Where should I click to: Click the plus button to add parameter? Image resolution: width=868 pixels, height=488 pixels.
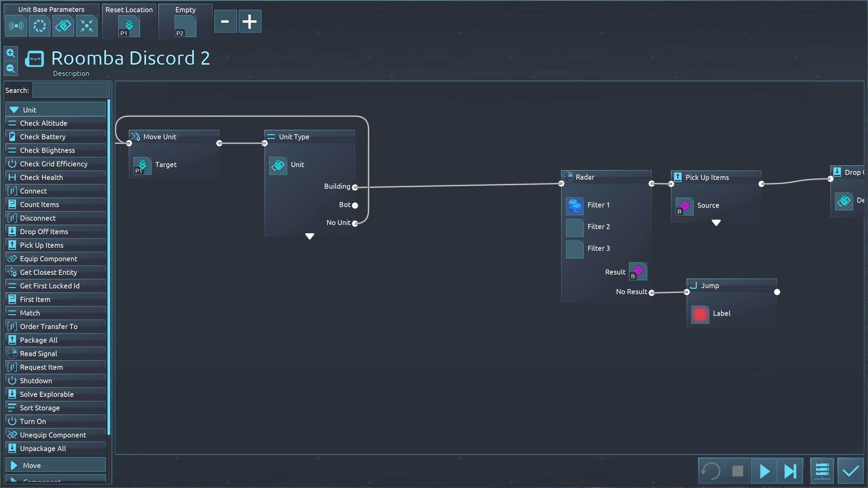(250, 21)
